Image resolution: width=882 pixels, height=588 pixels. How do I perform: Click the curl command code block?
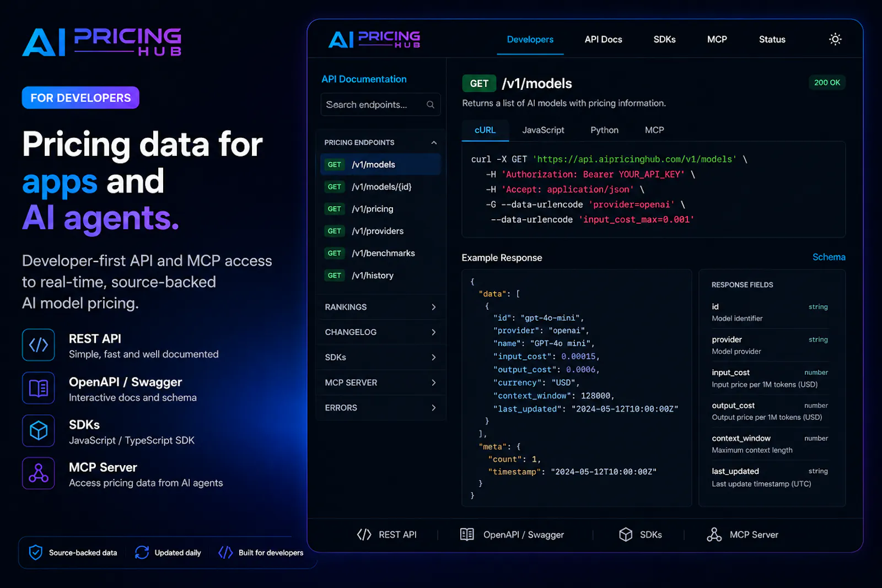tap(653, 190)
